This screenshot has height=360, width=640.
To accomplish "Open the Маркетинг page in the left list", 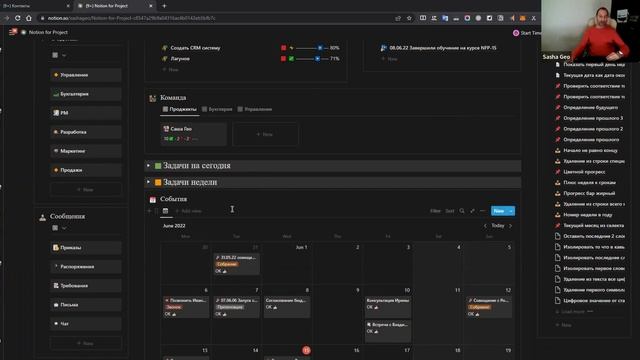I will click(x=86, y=151).
